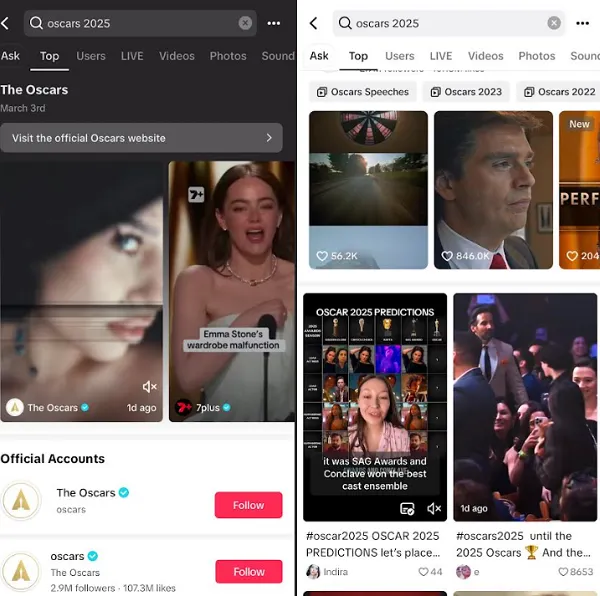The width and height of the screenshot is (600, 596).
Task: Unmute The Oscars video via speaker icon
Action: [x=150, y=387]
